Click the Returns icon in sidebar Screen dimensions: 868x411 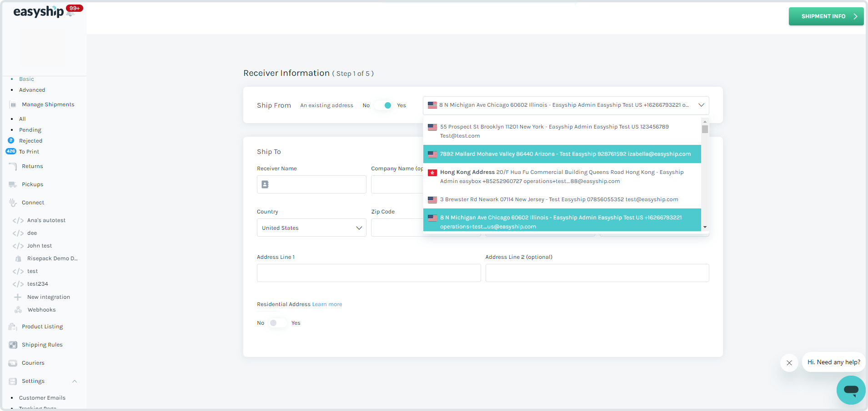[13, 166]
